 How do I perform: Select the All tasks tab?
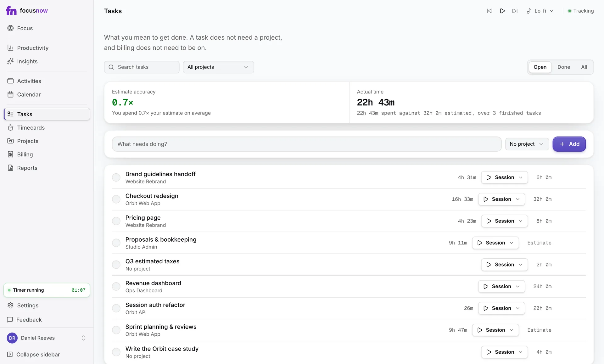(584, 67)
